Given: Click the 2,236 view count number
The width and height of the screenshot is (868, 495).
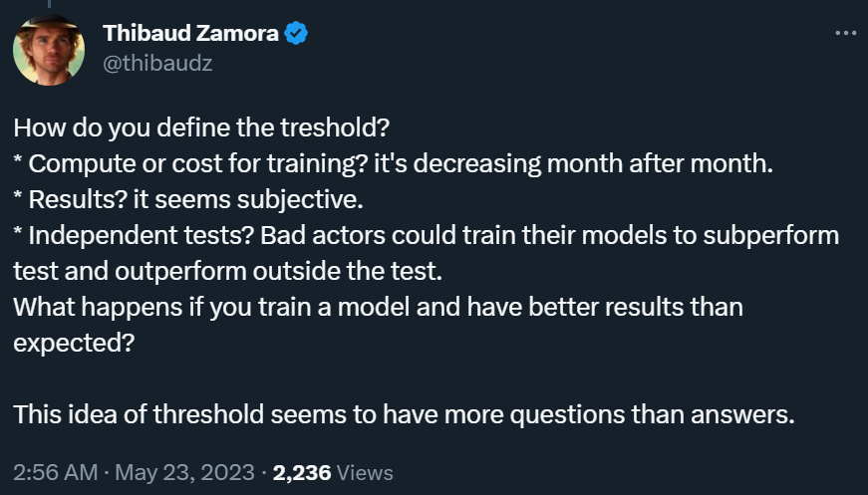Looking at the screenshot, I should [302, 473].
